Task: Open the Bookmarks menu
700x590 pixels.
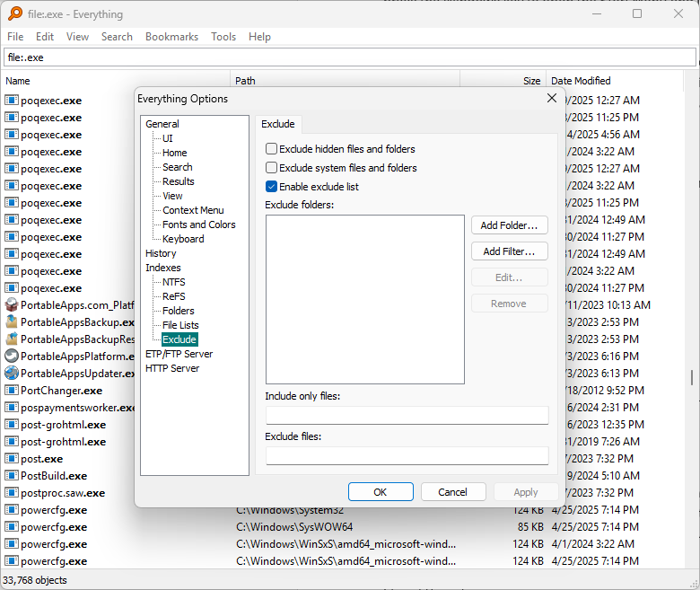Action: (172, 37)
